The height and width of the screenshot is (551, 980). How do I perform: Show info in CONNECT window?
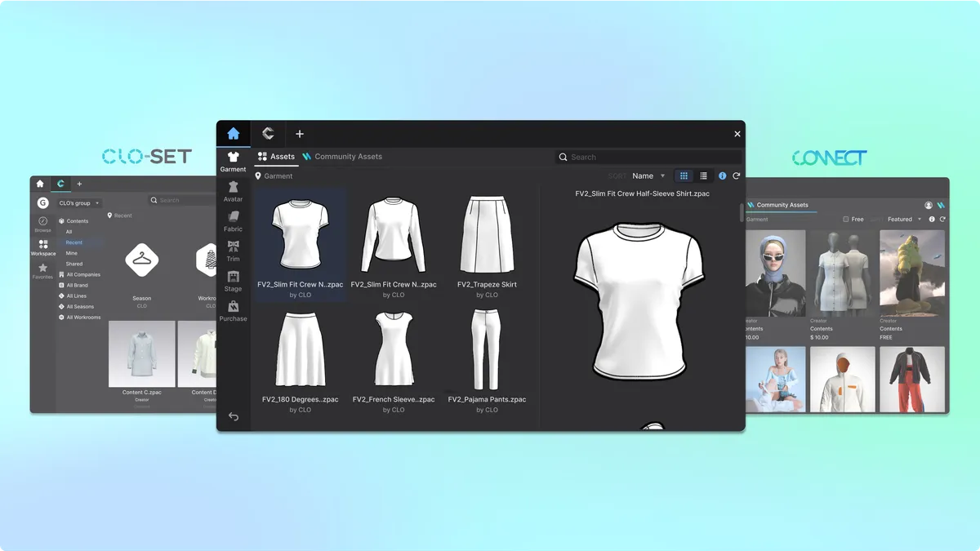(x=933, y=220)
